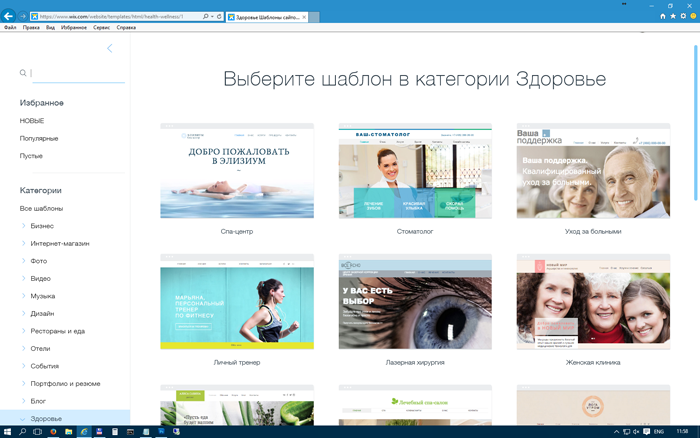Open browser Tools gear icon
The width and height of the screenshot is (700, 438).
(683, 16)
